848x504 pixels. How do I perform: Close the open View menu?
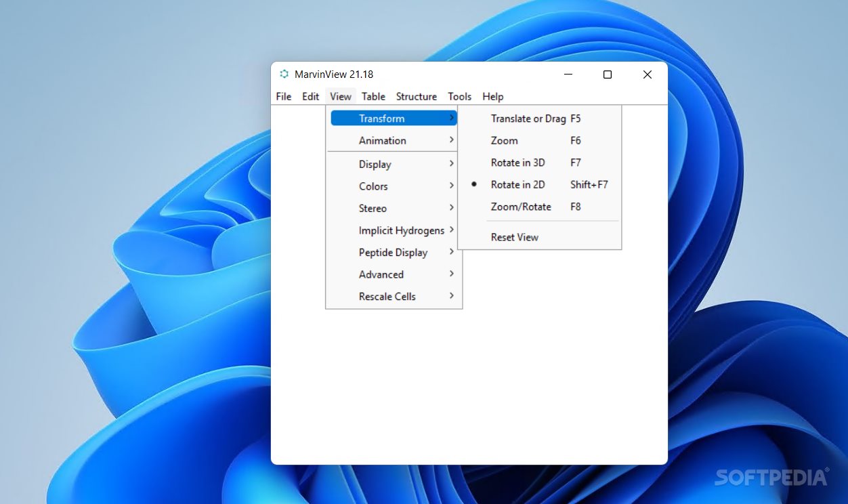(x=341, y=96)
